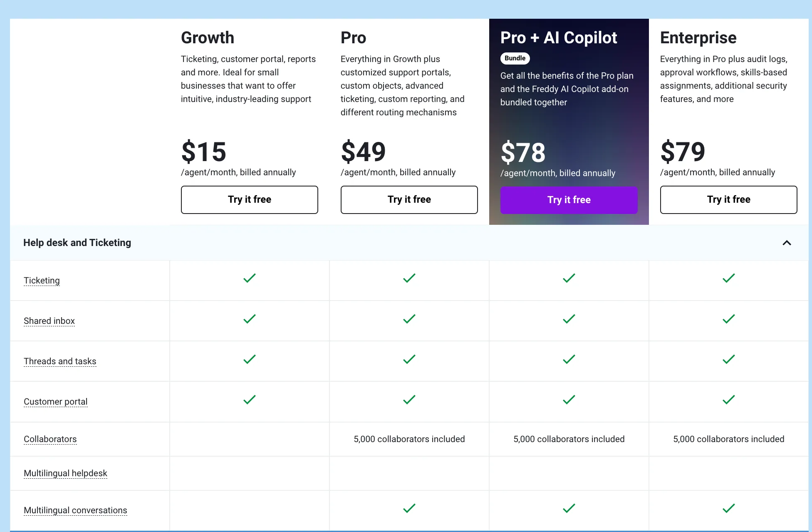Screen dimensions: 812x532
Task: Click the Growth Threads and tasks checkmark
Action: tap(249, 360)
